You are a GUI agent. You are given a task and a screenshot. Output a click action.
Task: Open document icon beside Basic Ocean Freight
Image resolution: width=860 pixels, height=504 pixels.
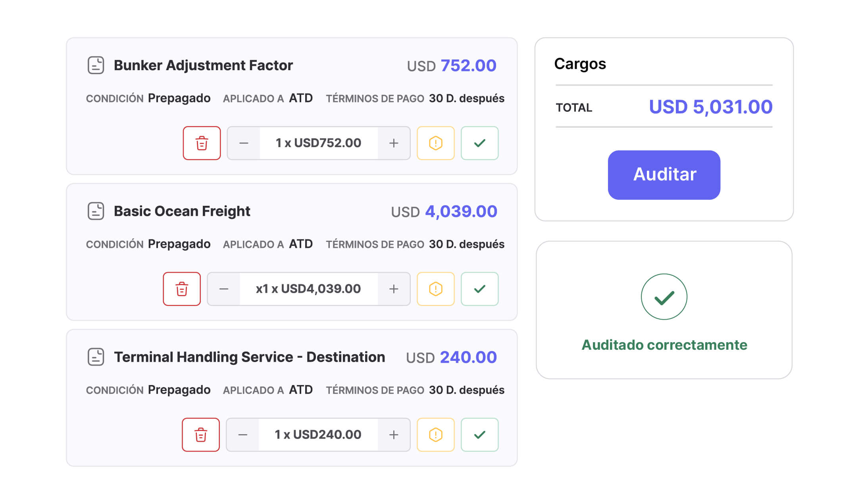[96, 211]
